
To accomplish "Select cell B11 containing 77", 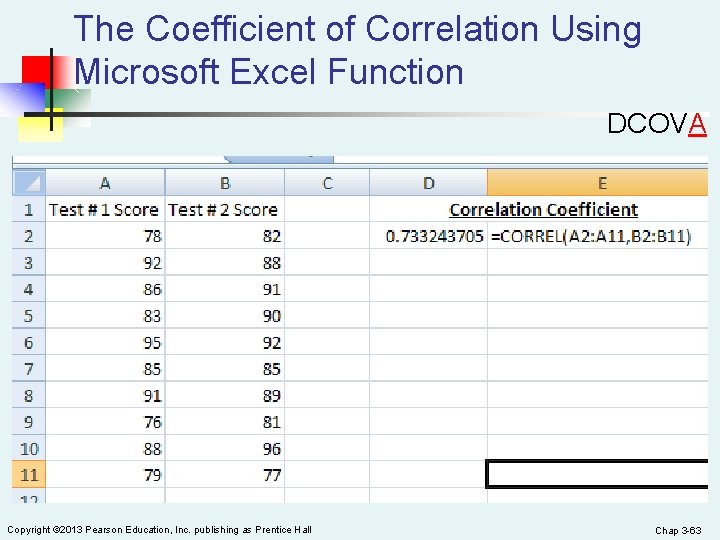I will click(x=225, y=474).
